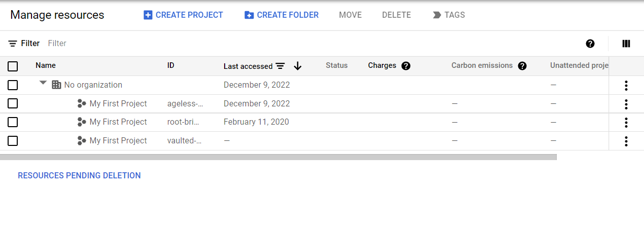Viewport: 644px width, 228px height.
Task: Toggle the select-all checkbox in the header
Action: point(13,66)
